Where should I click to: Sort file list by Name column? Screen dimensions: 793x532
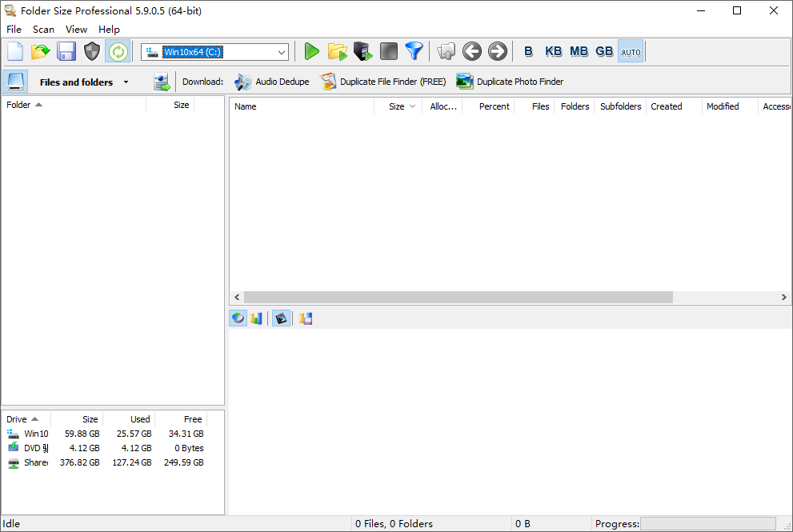pyautogui.click(x=302, y=106)
